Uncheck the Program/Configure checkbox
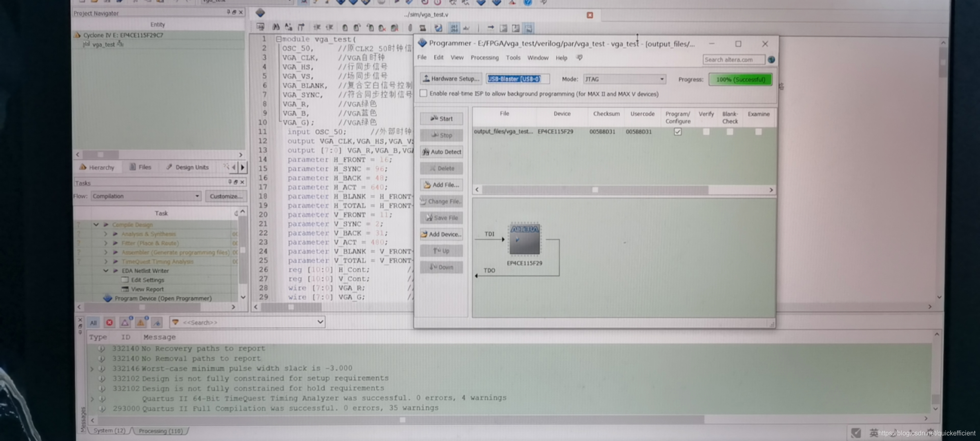Screen dimensions: 980x441 point(677,131)
